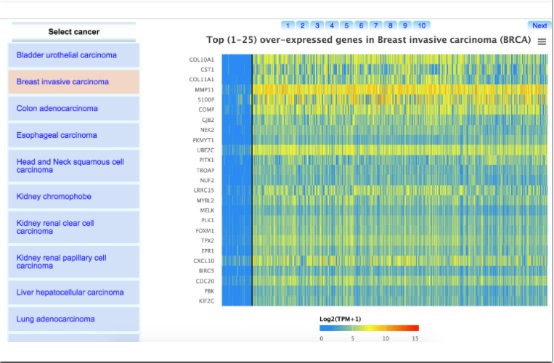Select Head and Neck squamous cell carcinoma
Viewport: 554px width, 363px height.
click(74, 166)
